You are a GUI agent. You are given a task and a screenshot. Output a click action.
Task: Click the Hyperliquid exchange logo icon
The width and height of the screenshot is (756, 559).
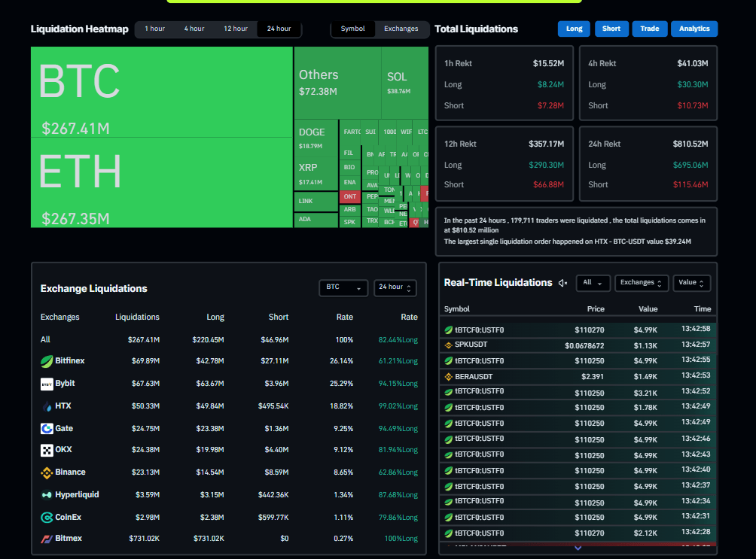click(47, 495)
